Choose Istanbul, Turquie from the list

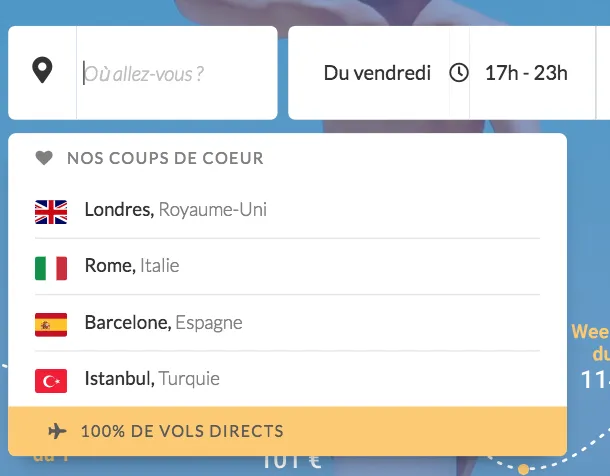[x=152, y=379]
